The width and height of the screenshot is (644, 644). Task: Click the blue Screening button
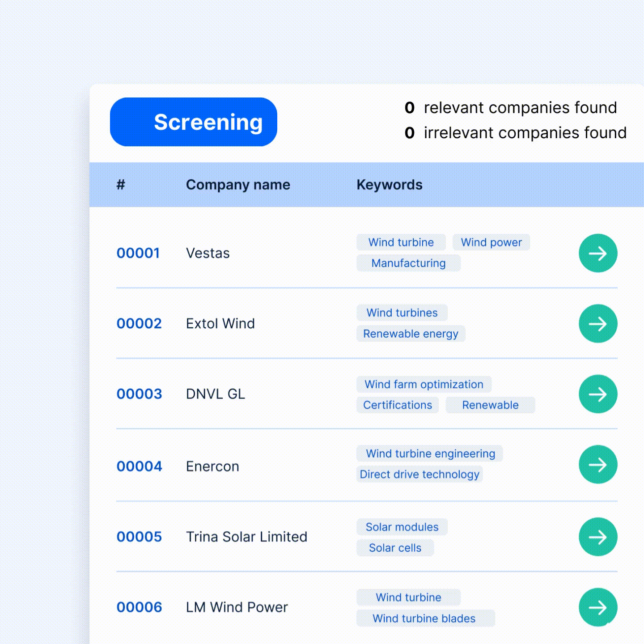point(194,122)
